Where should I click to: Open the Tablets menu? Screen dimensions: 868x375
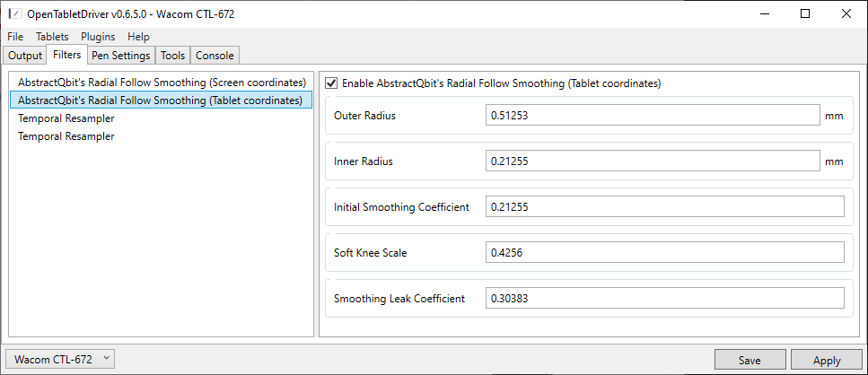[x=51, y=37]
